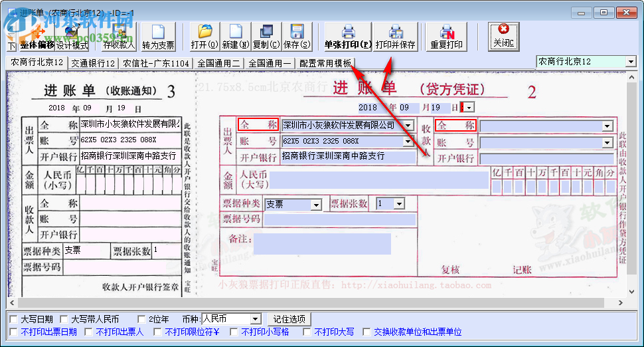Expand the payee 全称 name dropdown
The image size is (644, 347).
coord(607,126)
